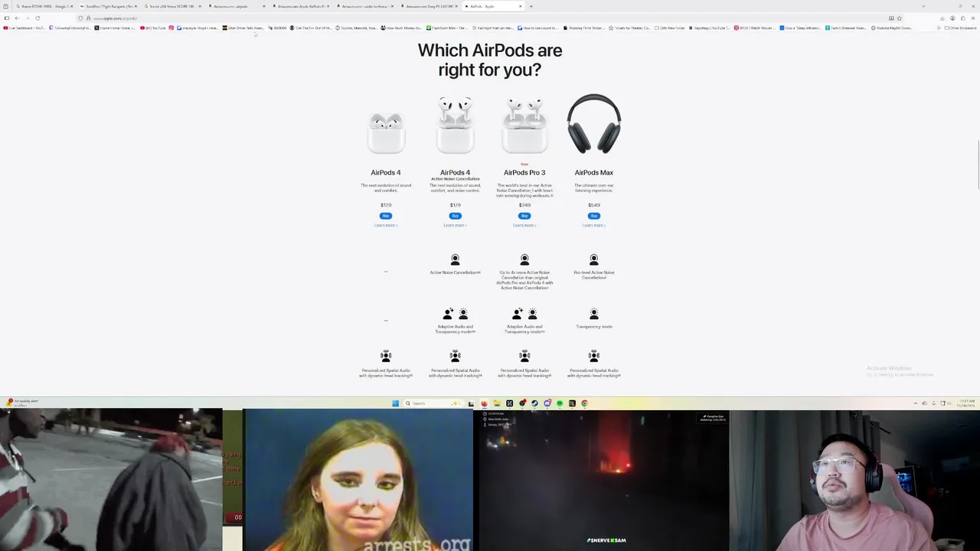Show hidden system tray icons
The height and width of the screenshot is (551, 980).
tap(915, 403)
